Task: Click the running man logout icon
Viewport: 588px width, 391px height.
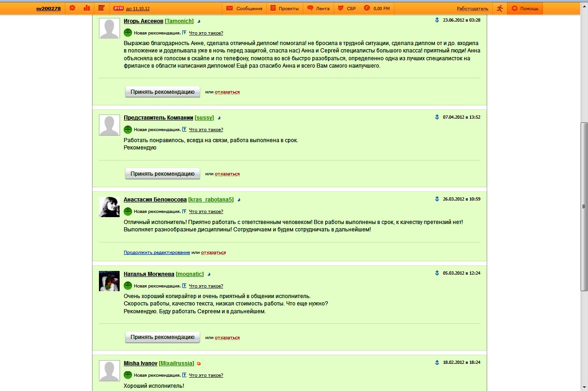Action: [x=500, y=8]
